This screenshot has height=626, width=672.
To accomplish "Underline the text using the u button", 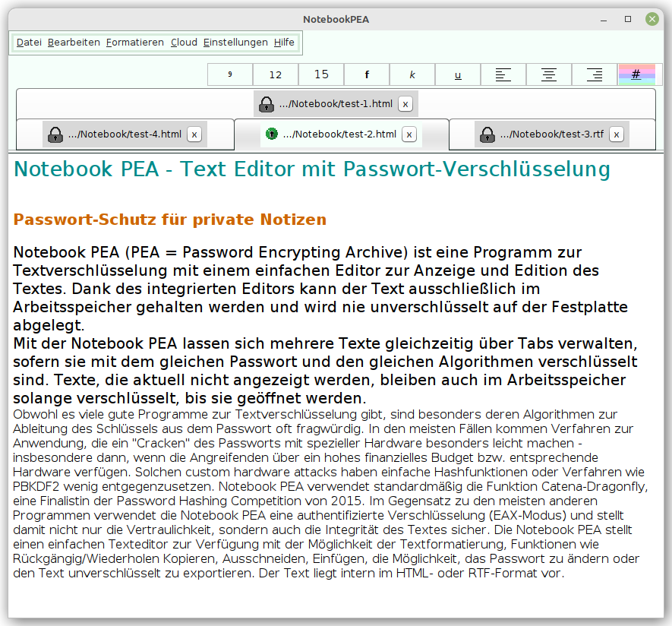I will tap(457, 74).
